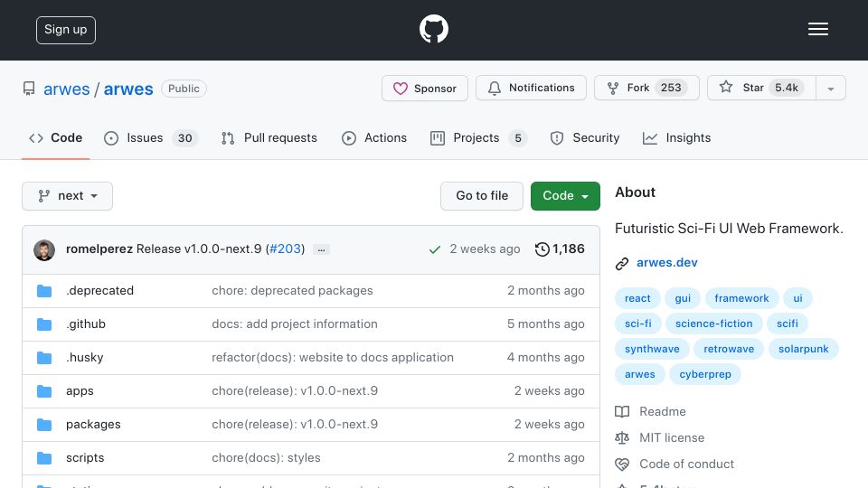
Task: Open the arwes repository name link
Action: [x=128, y=89]
